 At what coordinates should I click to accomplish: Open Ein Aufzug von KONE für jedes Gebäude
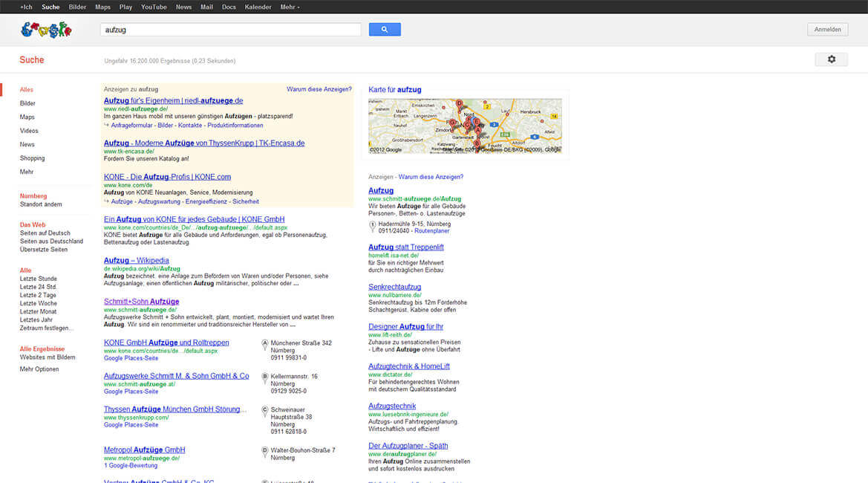195,219
